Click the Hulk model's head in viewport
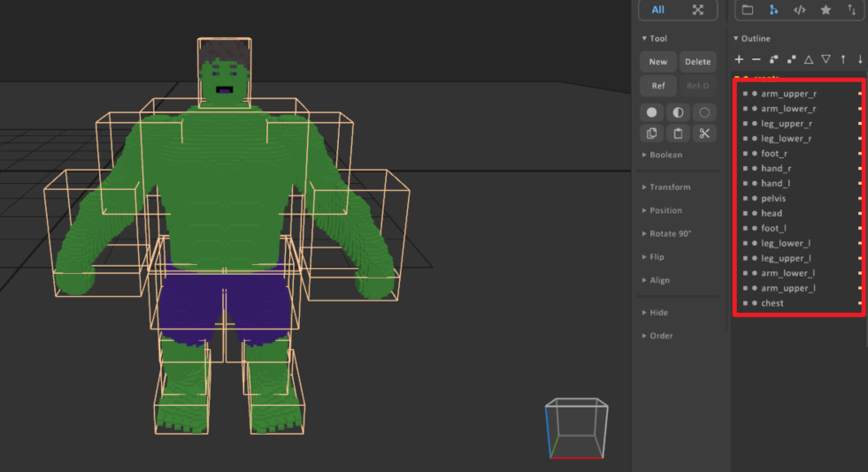This screenshot has height=472, width=868. pos(224,74)
